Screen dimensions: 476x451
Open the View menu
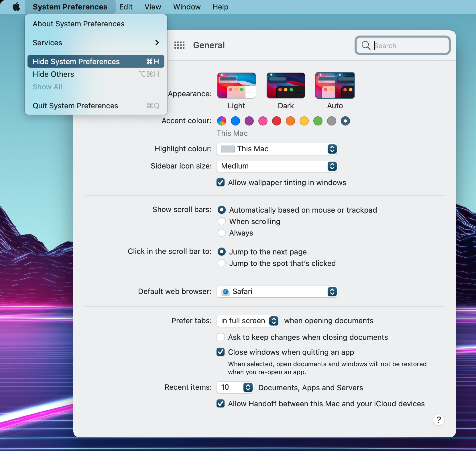click(x=153, y=7)
